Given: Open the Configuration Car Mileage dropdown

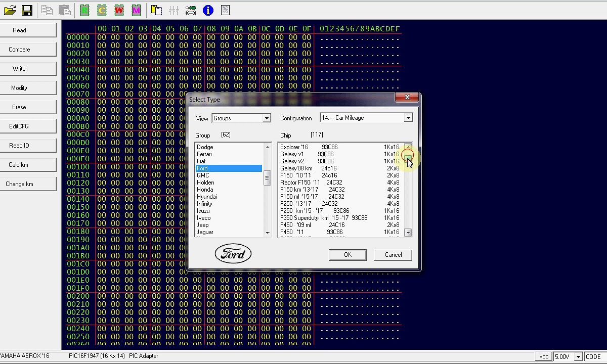Looking at the screenshot, I should click(x=408, y=118).
